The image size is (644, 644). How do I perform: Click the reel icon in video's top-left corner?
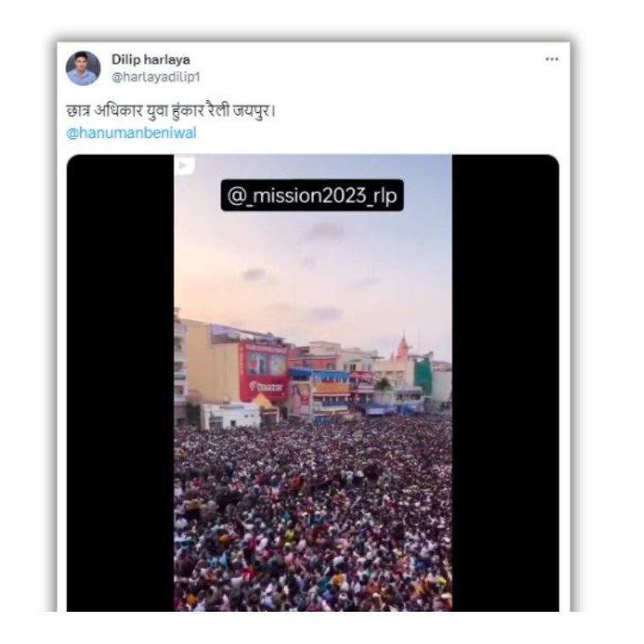point(185,165)
